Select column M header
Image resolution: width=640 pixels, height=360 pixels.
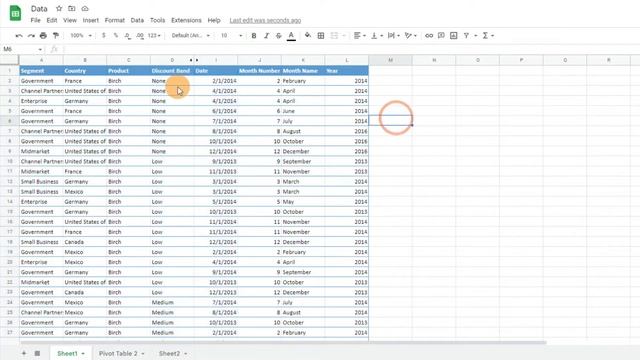[x=390, y=60]
